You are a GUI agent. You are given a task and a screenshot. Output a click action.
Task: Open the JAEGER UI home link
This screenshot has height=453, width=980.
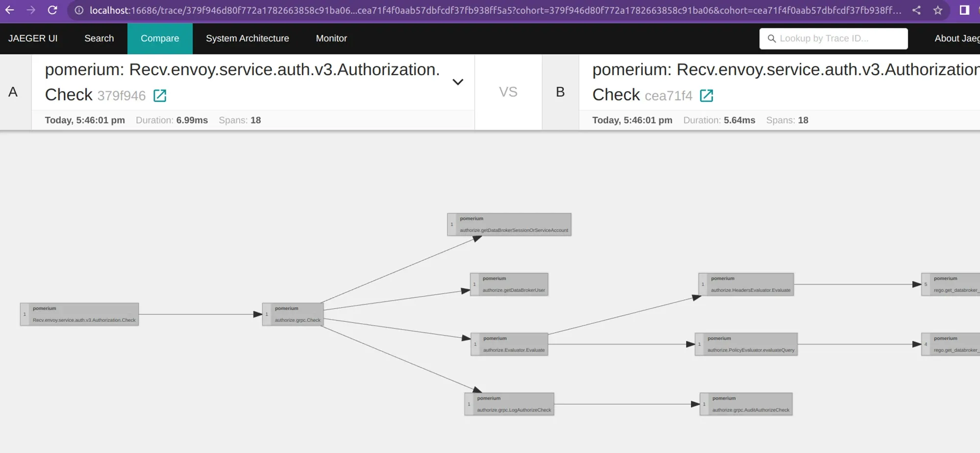point(33,39)
